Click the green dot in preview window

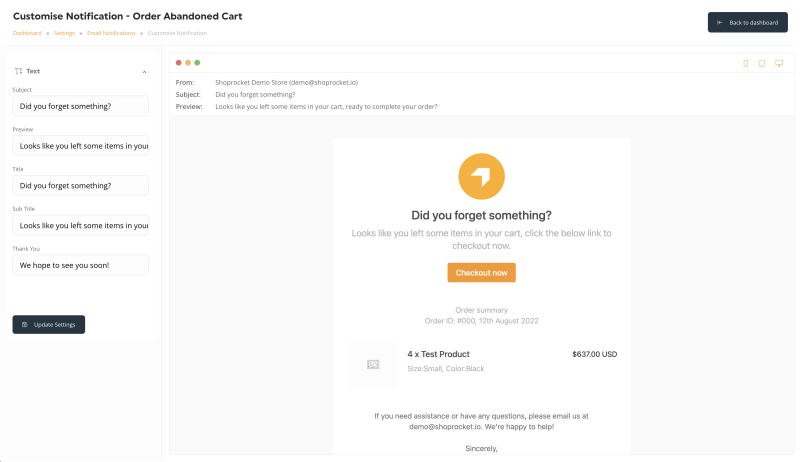pyautogui.click(x=197, y=63)
